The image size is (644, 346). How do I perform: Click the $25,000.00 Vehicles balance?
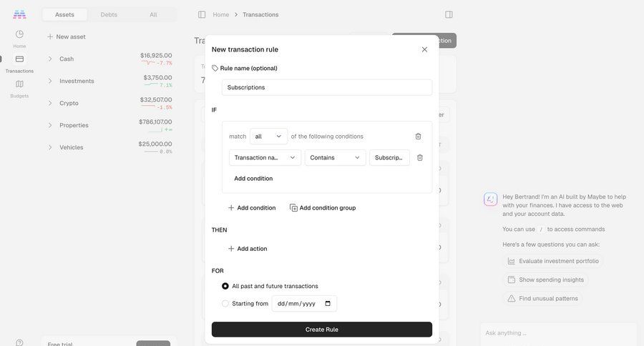click(x=155, y=144)
